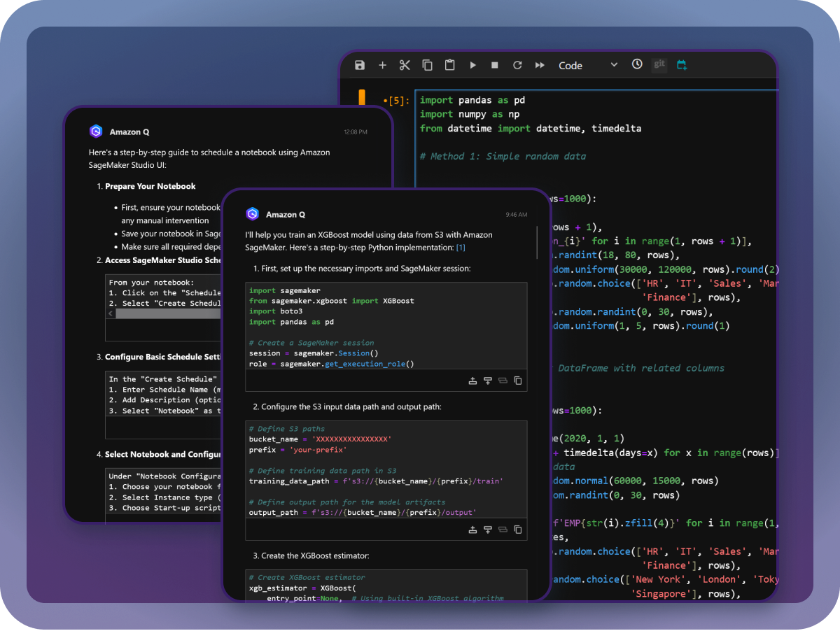The width and height of the screenshot is (840, 631).
Task: Open citation link [1] in the XGBoost response
Action: [x=461, y=248]
